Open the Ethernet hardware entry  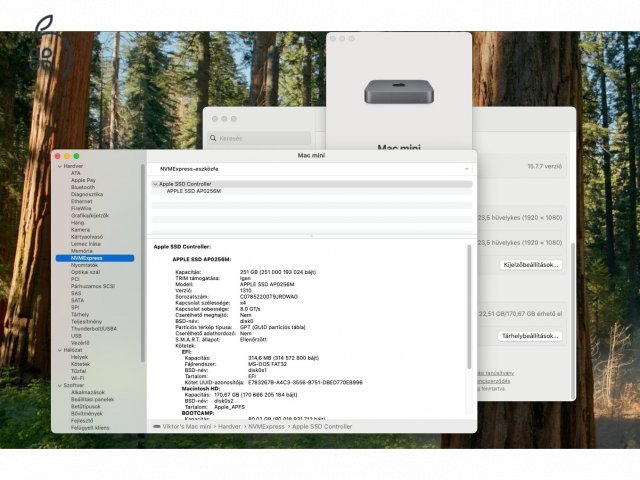coord(82,201)
